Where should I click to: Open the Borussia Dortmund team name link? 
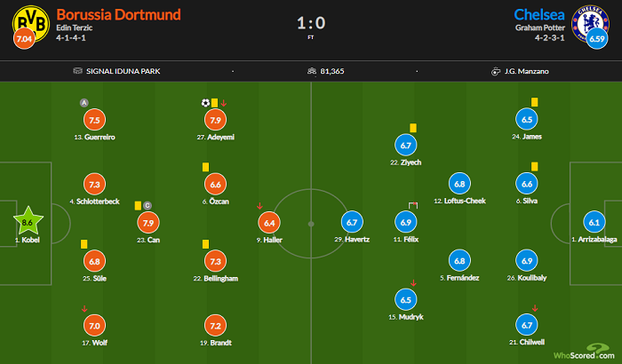[118, 15]
